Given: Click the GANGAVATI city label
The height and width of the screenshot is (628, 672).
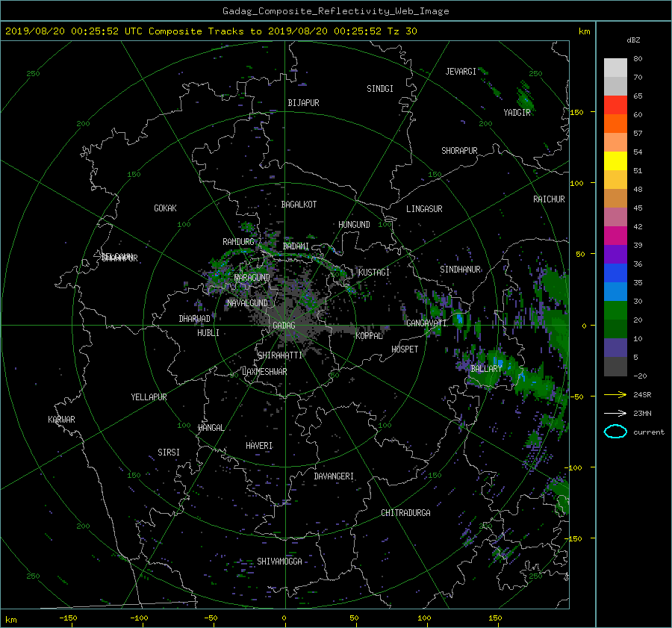Looking at the screenshot, I should [x=426, y=323].
